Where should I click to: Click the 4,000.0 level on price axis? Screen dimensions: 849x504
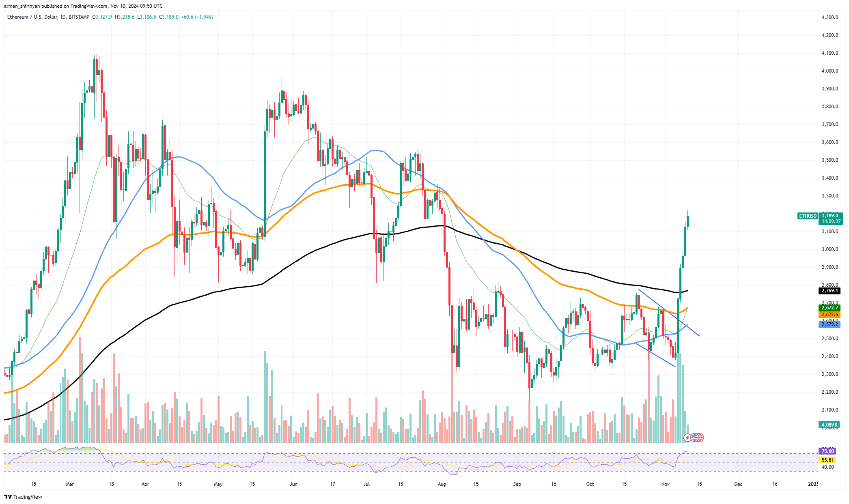(x=830, y=71)
